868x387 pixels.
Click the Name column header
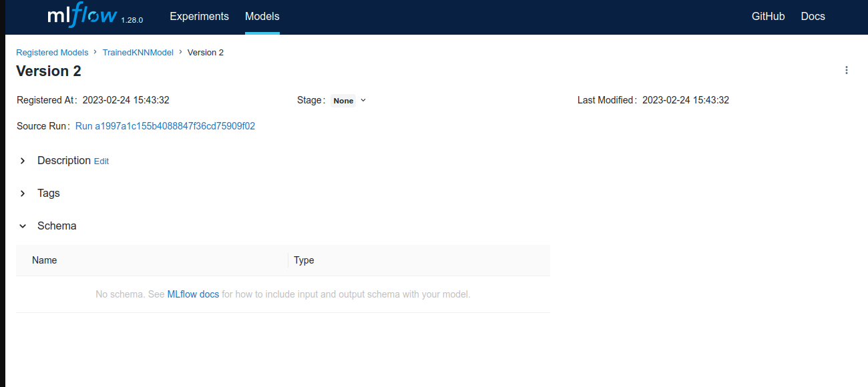[45, 260]
